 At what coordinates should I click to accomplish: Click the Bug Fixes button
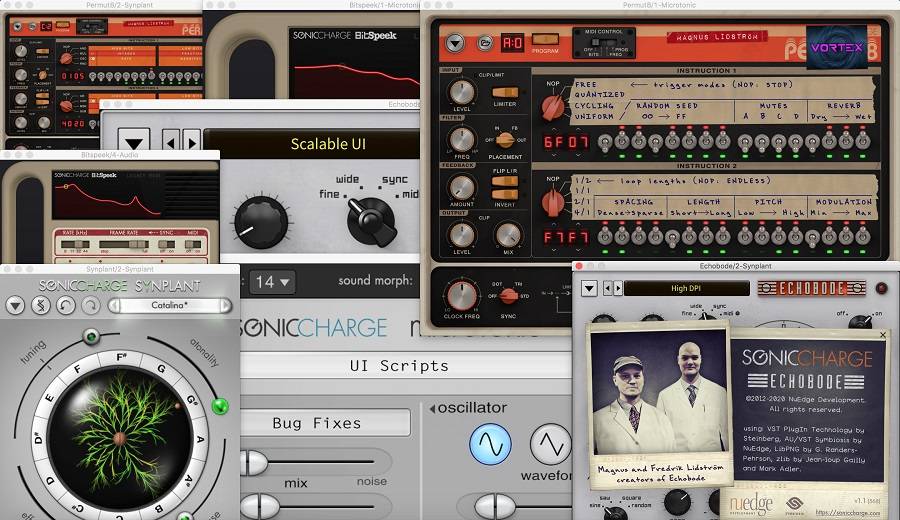tap(316, 423)
